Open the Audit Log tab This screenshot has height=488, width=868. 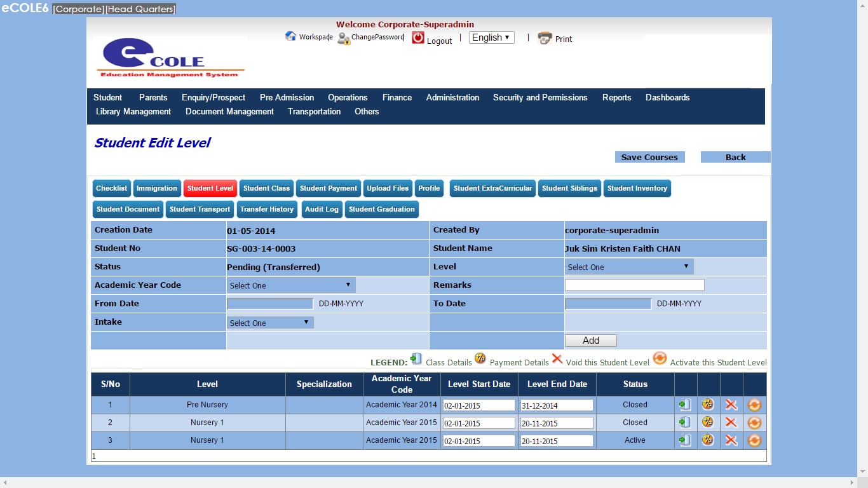click(322, 209)
